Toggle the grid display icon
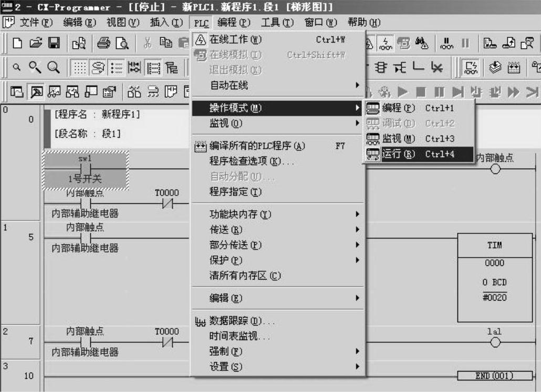Screen dimensions: 541x392 coord(80,68)
